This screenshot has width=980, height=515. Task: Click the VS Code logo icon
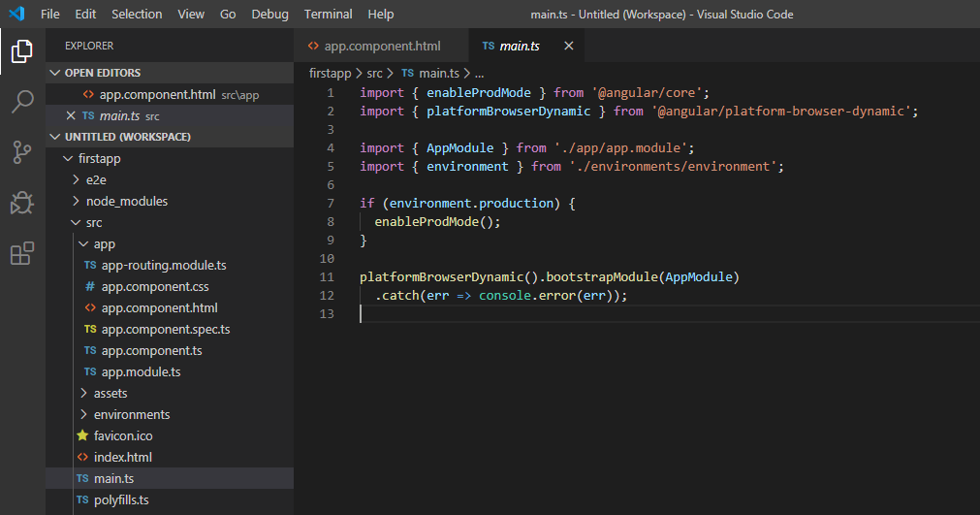point(16,14)
